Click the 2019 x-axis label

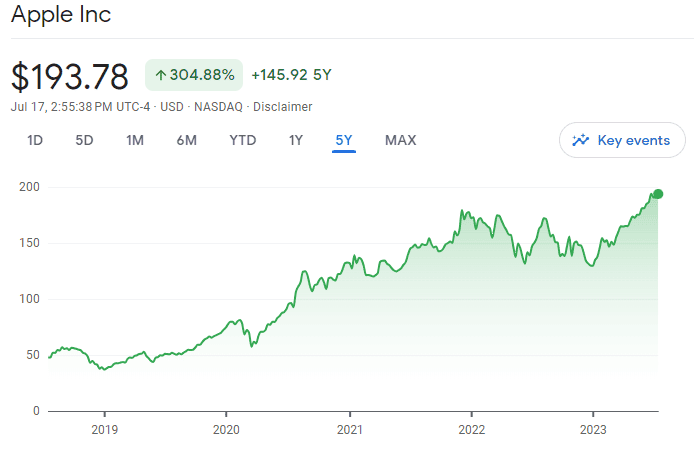(104, 431)
